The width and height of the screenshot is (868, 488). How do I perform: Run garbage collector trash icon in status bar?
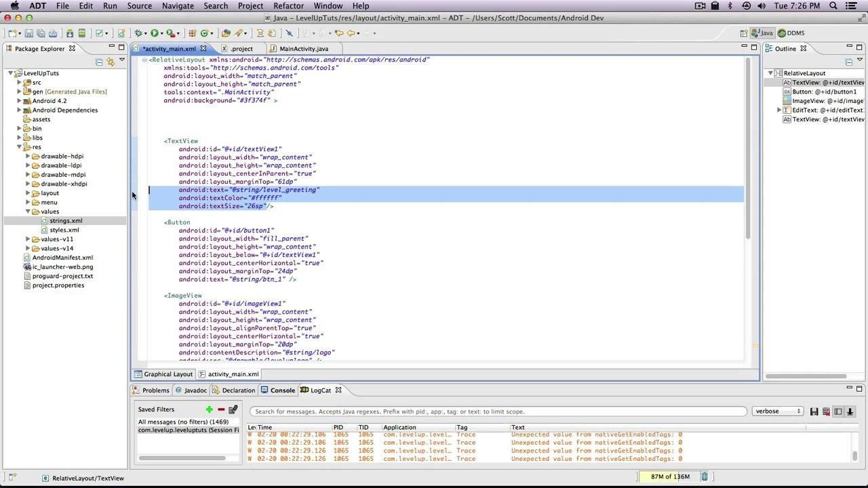click(x=705, y=476)
